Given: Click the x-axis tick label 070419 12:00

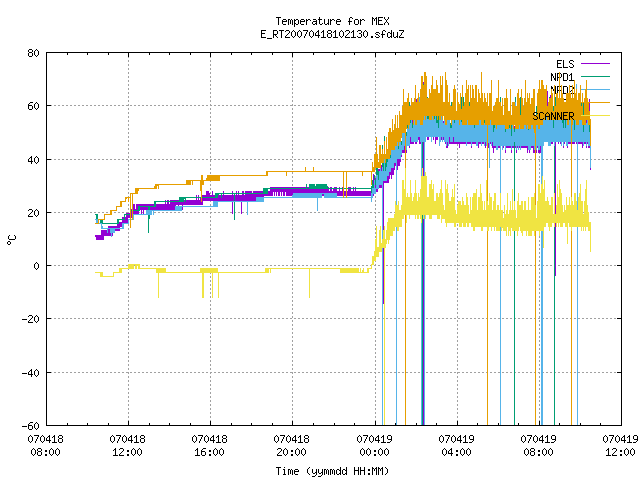Looking at the screenshot, I should click(620, 446).
